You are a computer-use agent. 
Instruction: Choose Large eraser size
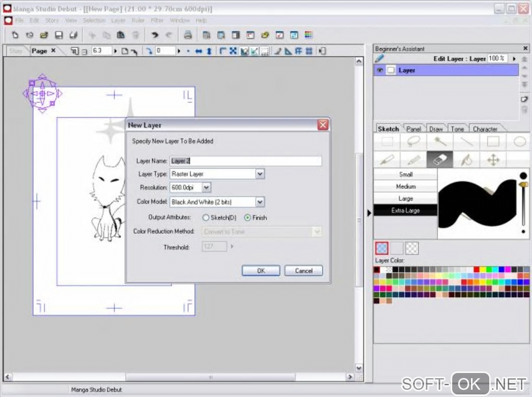click(x=405, y=198)
